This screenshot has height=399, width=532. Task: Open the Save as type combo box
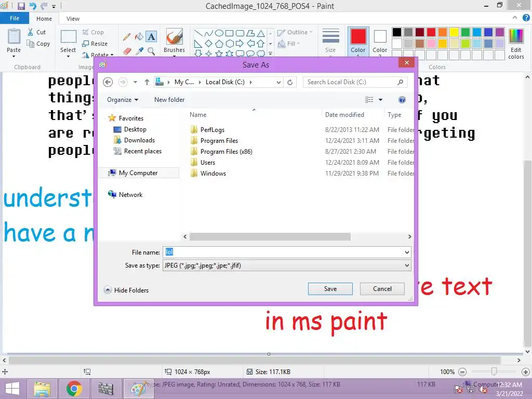[x=287, y=265]
